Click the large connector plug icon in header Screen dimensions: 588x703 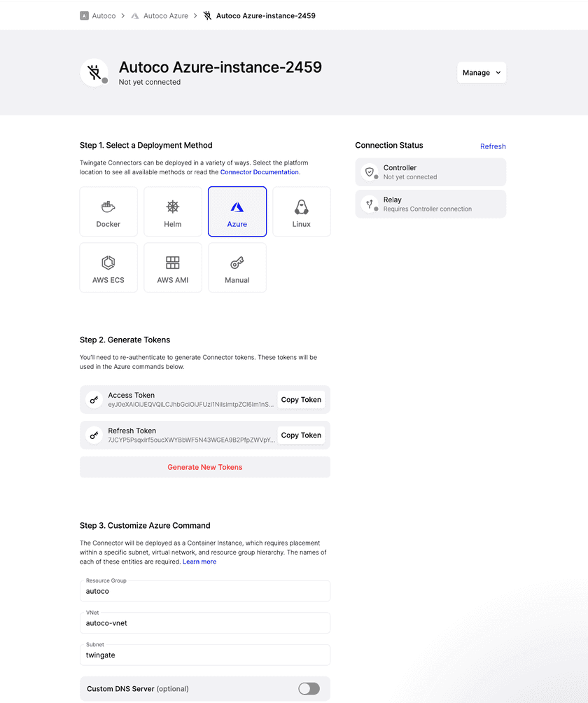coord(94,72)
